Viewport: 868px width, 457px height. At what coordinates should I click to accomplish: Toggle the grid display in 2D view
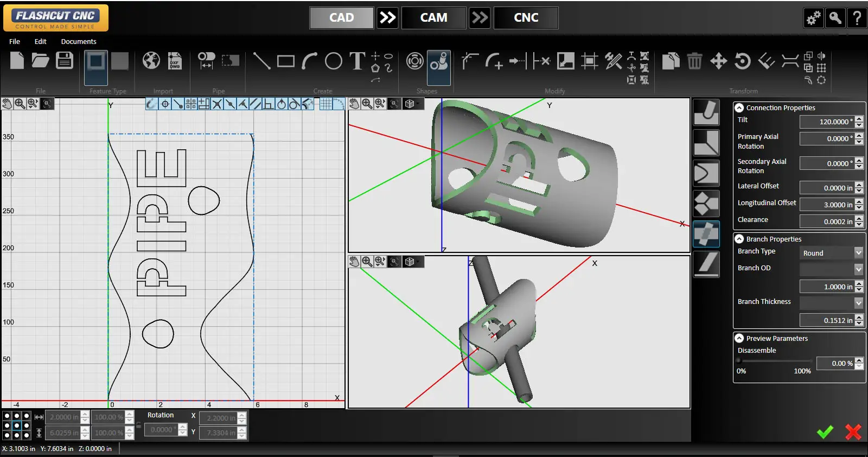325,104
